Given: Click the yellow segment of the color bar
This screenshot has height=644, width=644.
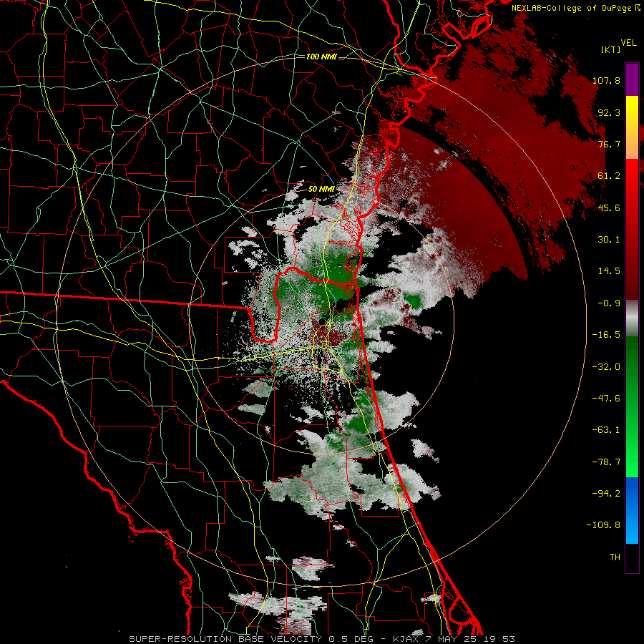Looking at the screenshot, I should tap(632, 127).
